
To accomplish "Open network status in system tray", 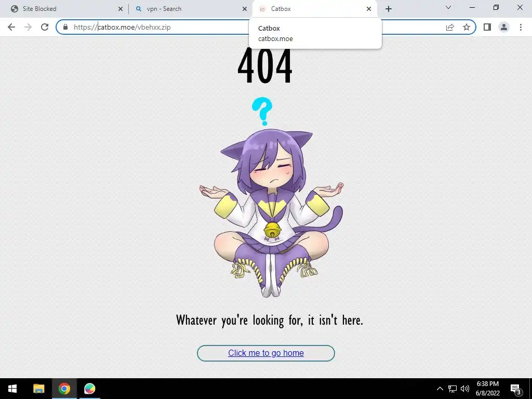I will pyautogui.click(x=453, y=389).
